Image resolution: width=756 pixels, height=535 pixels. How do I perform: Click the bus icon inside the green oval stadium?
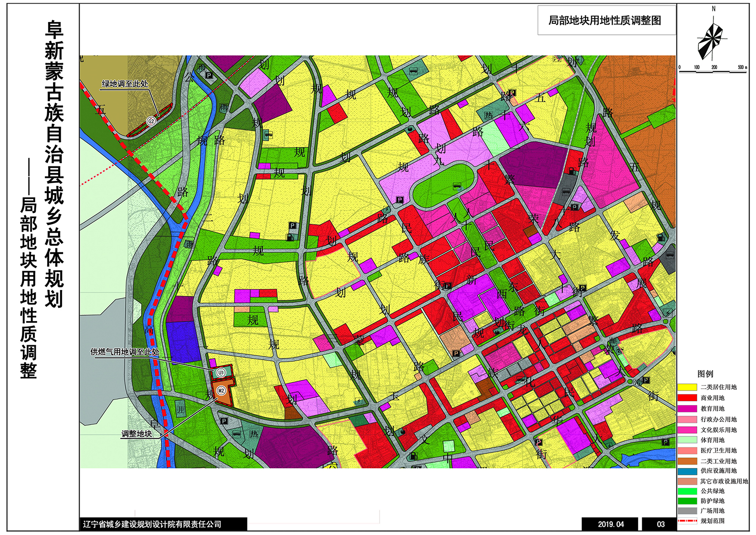click(456, 186)
